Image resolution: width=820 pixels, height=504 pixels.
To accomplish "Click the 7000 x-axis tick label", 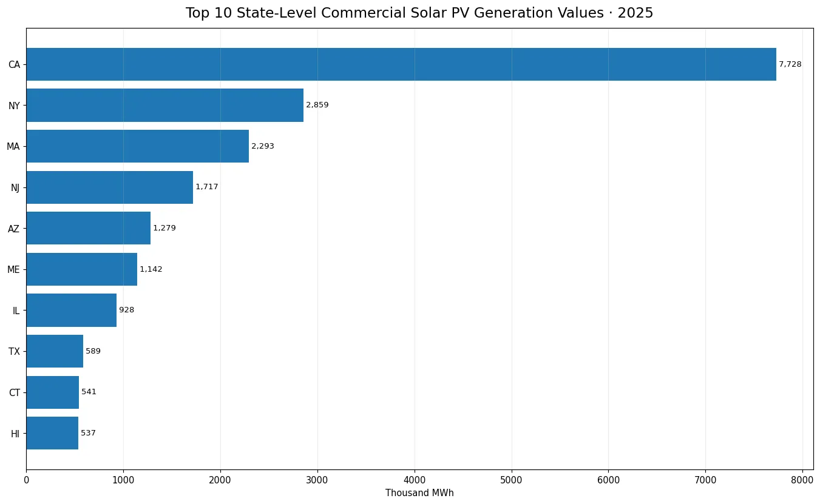I will (x=705, y=479).
